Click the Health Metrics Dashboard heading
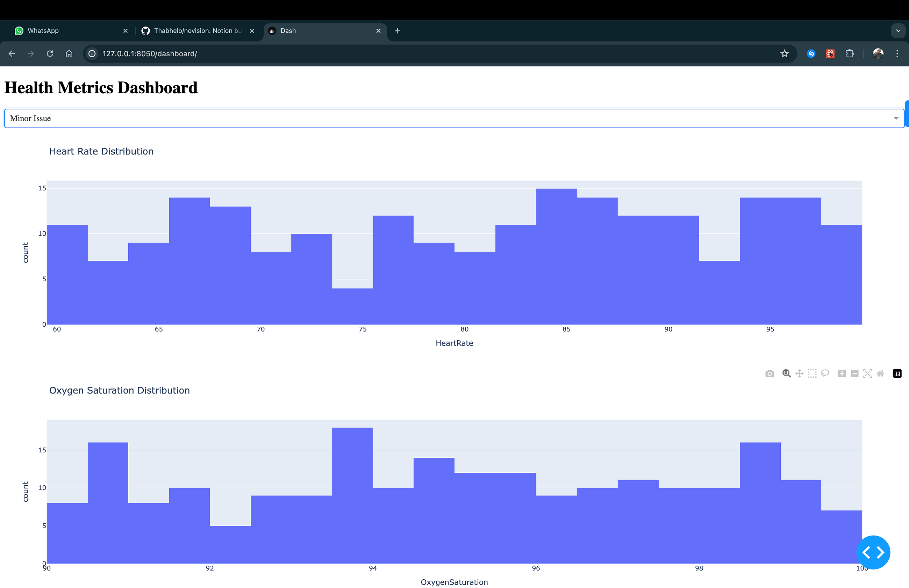Image resolution: width=909 pixels, height=588 pixels. [x=101, y=88]
